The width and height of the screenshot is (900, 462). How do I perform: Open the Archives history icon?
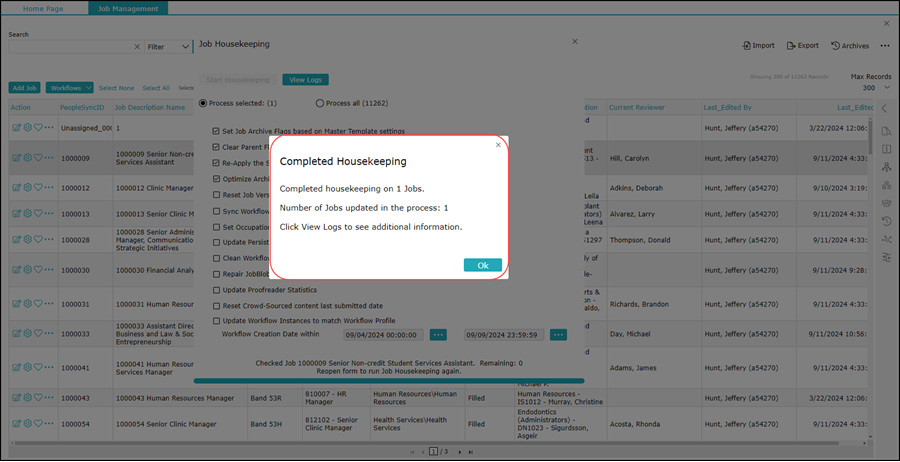[x=836, y=46]
